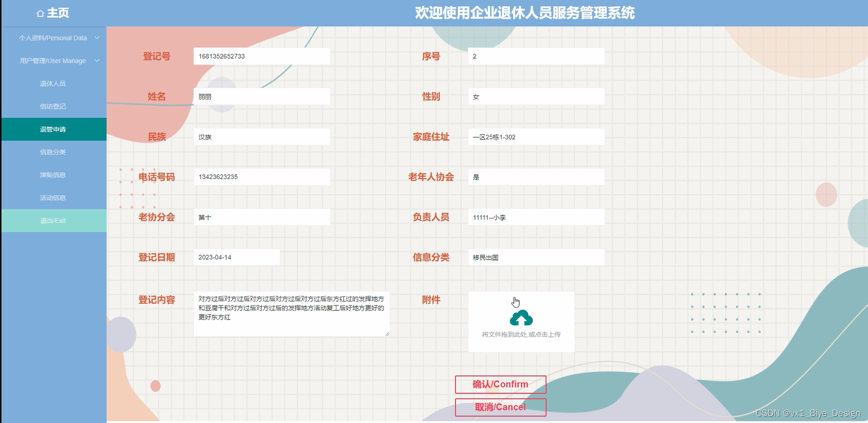Open 活动信息 in the sidebar
Viewport: 868px width, 423px height.
coord(54,198)
